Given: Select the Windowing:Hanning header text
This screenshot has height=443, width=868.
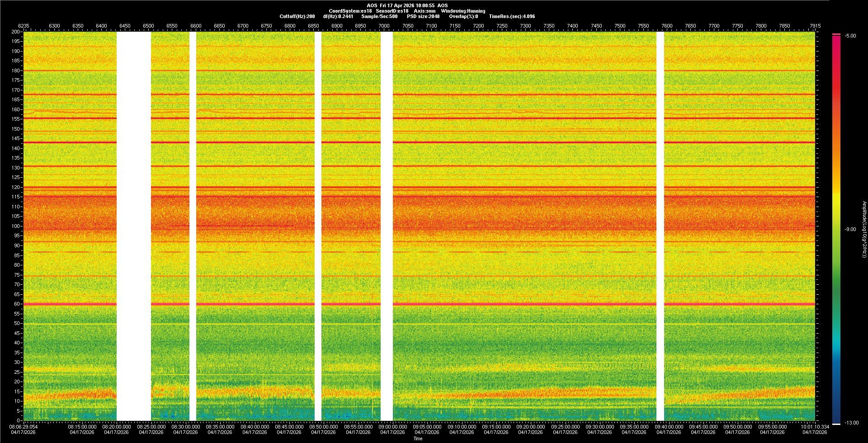Looking at the screenshot, I should click(463, 11).
